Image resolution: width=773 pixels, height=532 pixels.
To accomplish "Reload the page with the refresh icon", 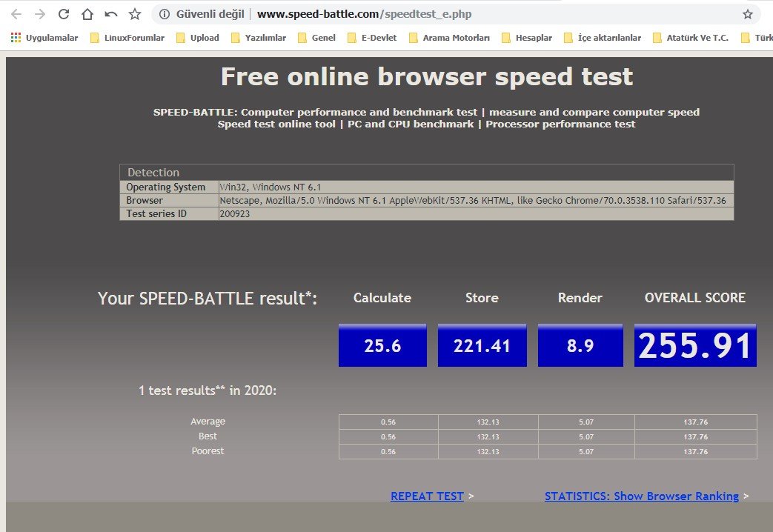I will pos(64,14).
